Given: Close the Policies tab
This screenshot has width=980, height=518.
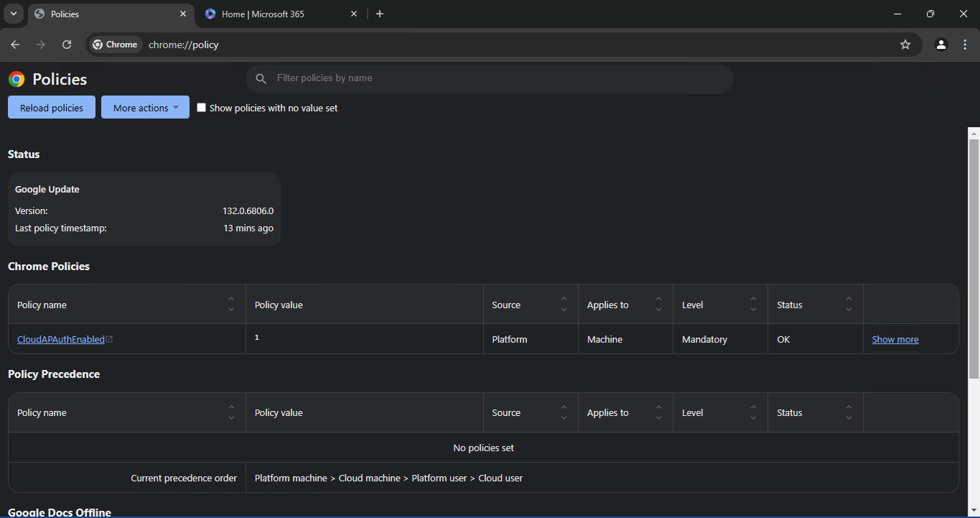Looking at the screenshot, I should click(183, 14).
